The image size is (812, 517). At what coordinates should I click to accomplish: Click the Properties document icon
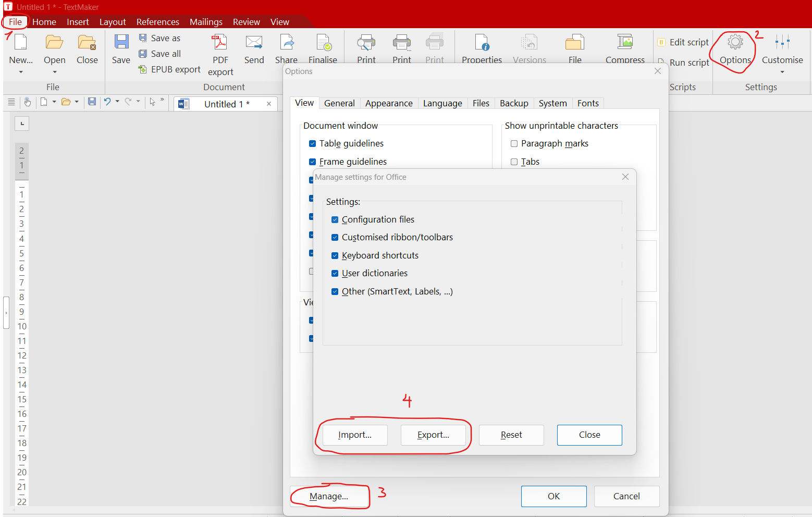tap(482, 43)
